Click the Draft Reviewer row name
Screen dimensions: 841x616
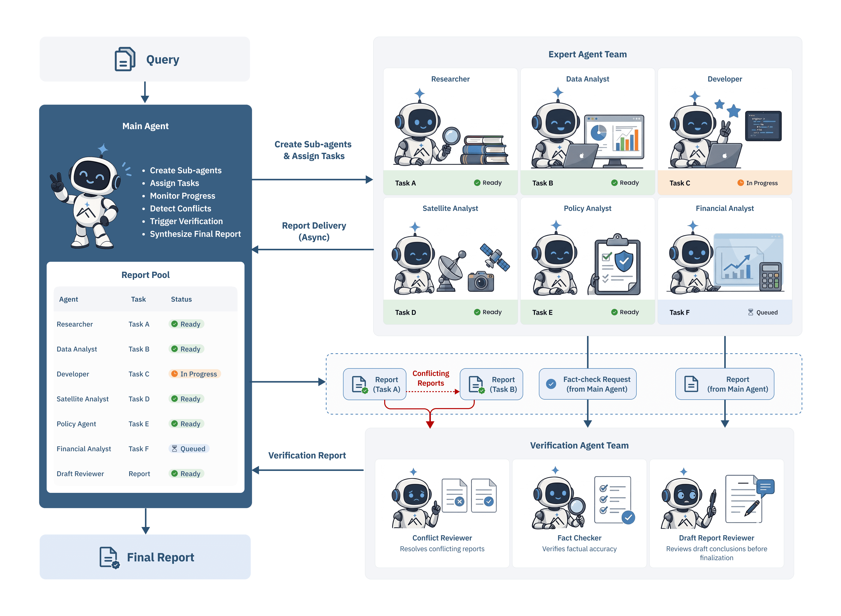[80, 474]
